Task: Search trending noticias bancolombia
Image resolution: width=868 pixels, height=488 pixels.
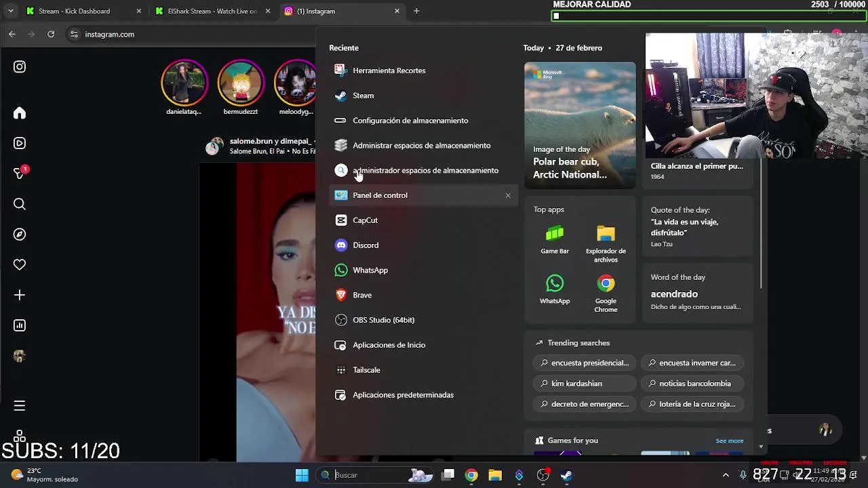Action: (692, 384)
